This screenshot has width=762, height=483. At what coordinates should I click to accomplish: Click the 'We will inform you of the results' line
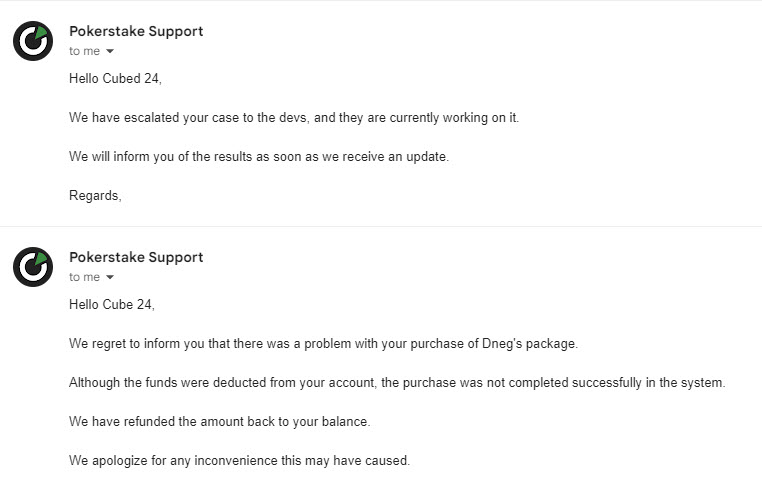[259, 157]
